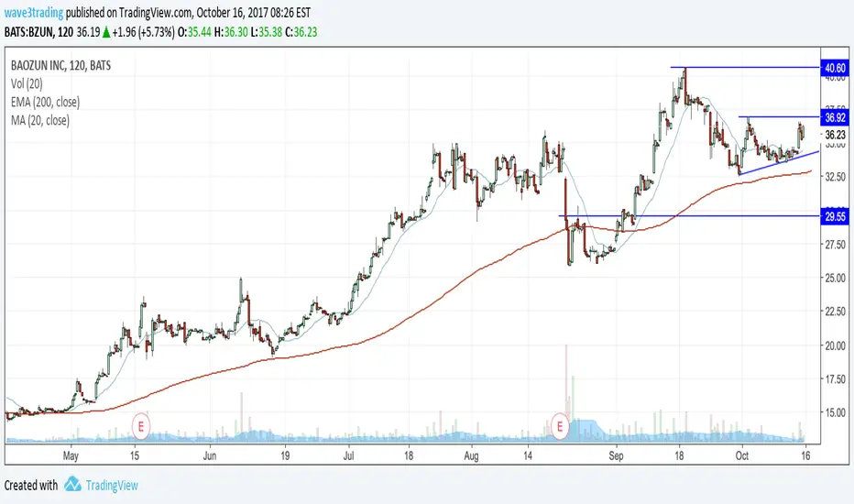Viewport: 854px width, 504px height.
Task: Click the 32.50 price axis label
Action: click(x=835, y=177)
